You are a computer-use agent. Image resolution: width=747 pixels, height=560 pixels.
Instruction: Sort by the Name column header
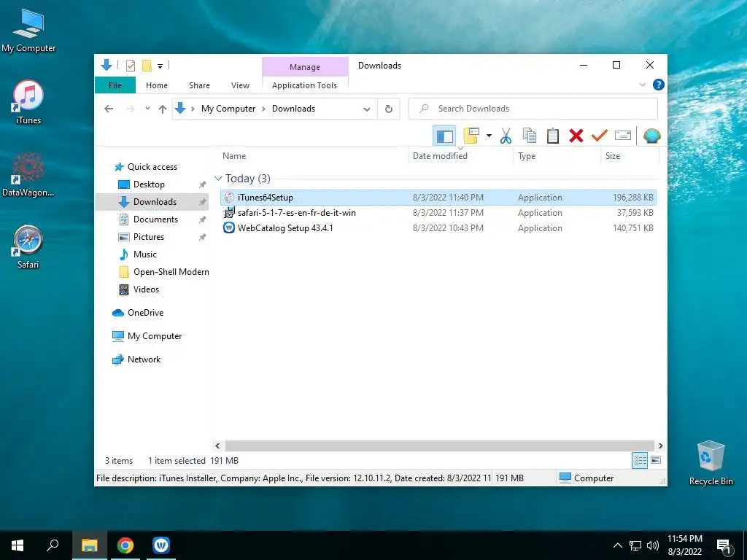tap(314, 156)
